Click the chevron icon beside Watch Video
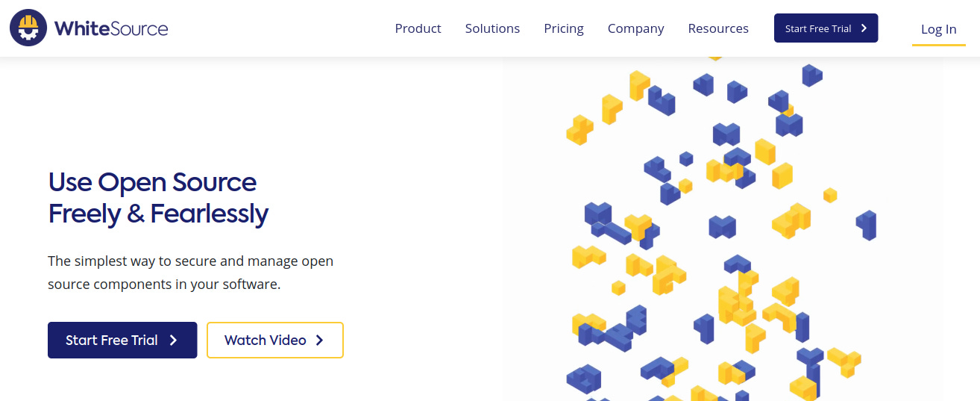 (320, 341)
